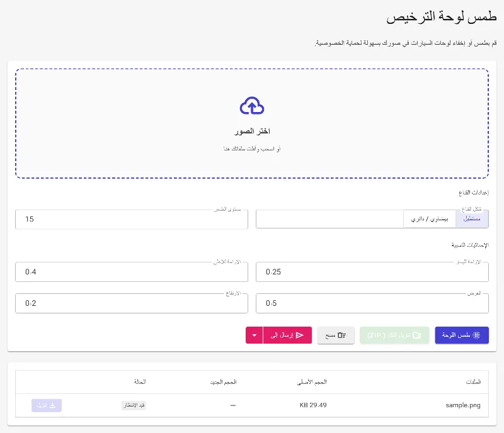Click the page title طمس لوحة الترخيص
This screenshot has width=504, height=433.
(x=442, y=17)
